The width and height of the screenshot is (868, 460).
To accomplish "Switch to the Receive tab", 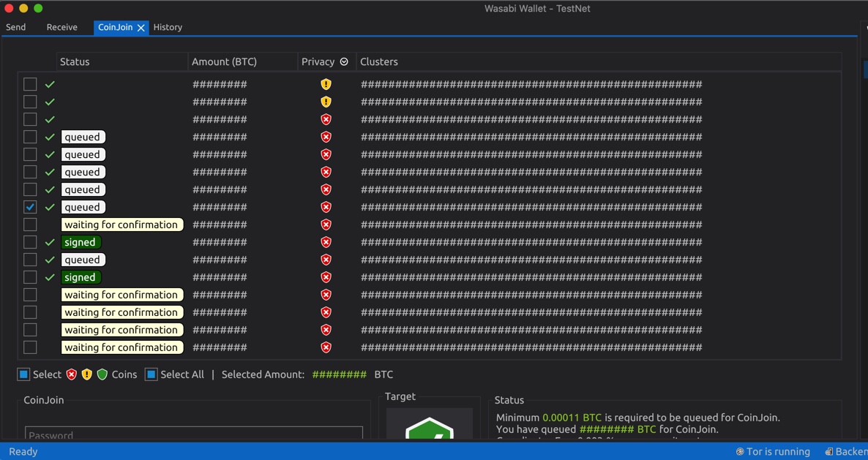I will (62, 27).
